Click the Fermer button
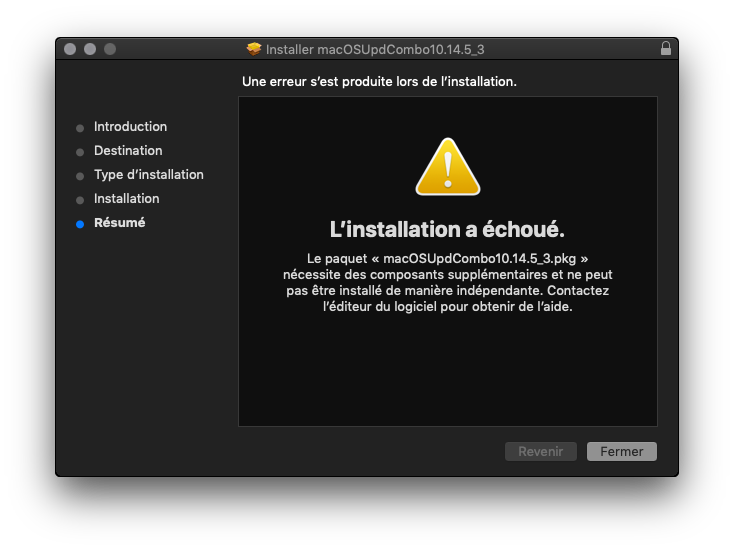 coord(622,451)
